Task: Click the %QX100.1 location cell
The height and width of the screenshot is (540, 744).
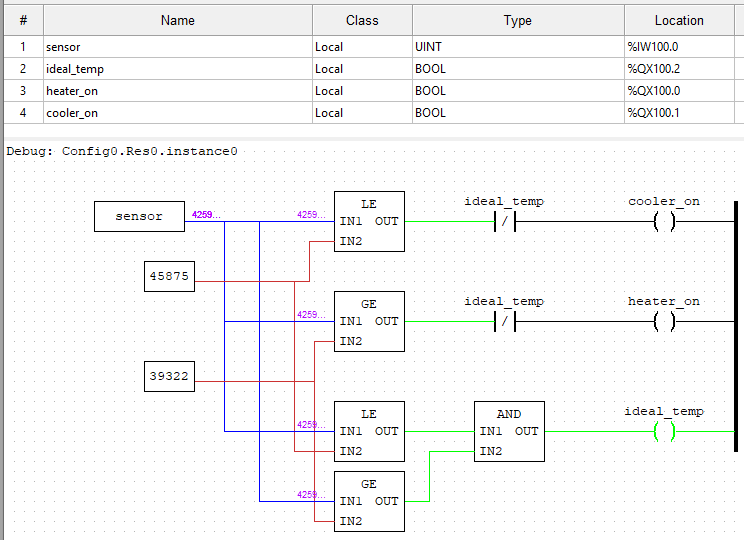Action: point(679,113)
